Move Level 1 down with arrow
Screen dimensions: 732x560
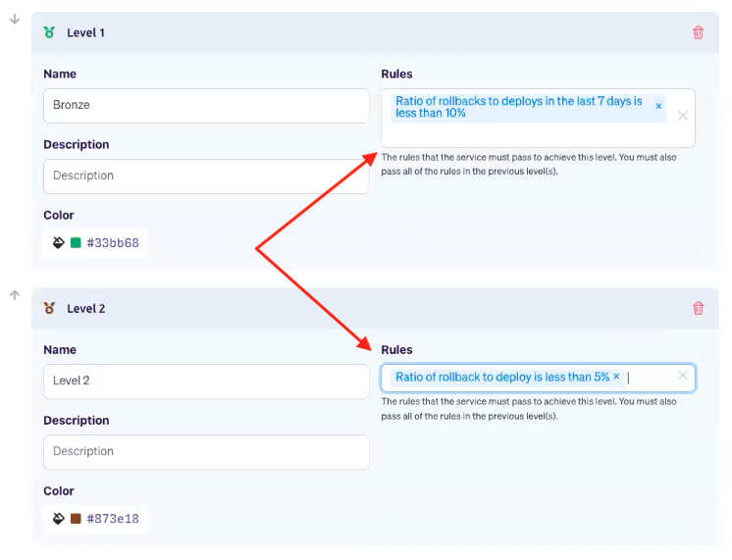click(15, 20)
